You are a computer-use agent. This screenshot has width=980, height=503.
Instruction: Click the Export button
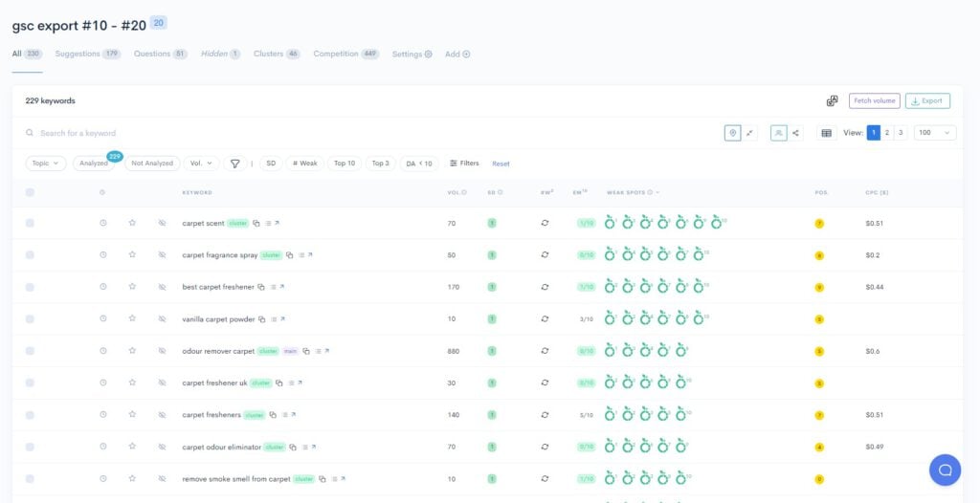pos(927,100)
